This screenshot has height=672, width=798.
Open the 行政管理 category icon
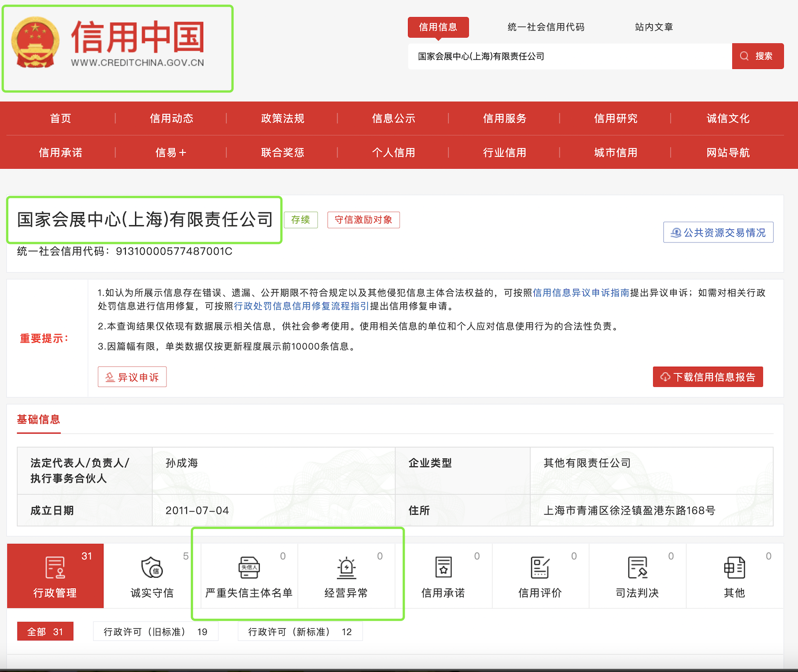click(55, 567)
